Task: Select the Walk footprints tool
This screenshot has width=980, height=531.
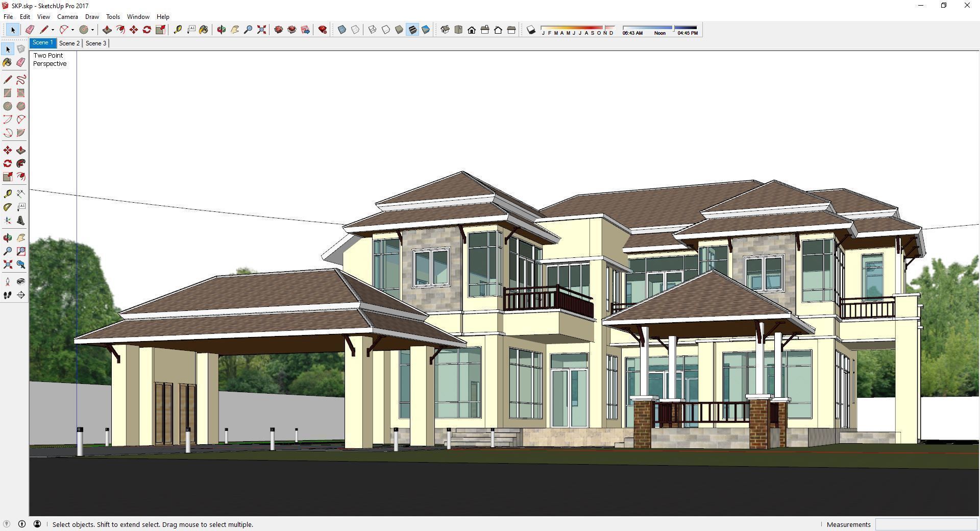Action: tap(8, 295)
